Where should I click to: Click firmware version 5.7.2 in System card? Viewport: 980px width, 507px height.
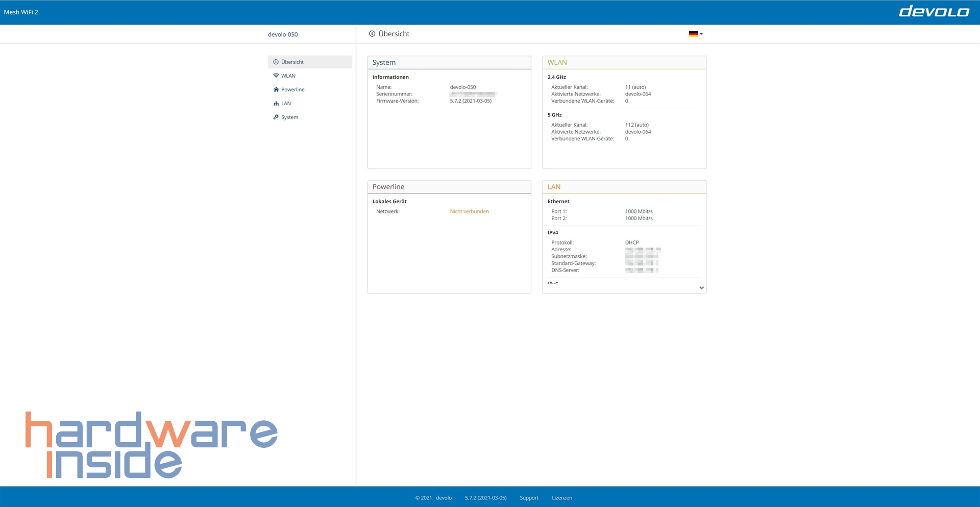[x=471, y=101]
